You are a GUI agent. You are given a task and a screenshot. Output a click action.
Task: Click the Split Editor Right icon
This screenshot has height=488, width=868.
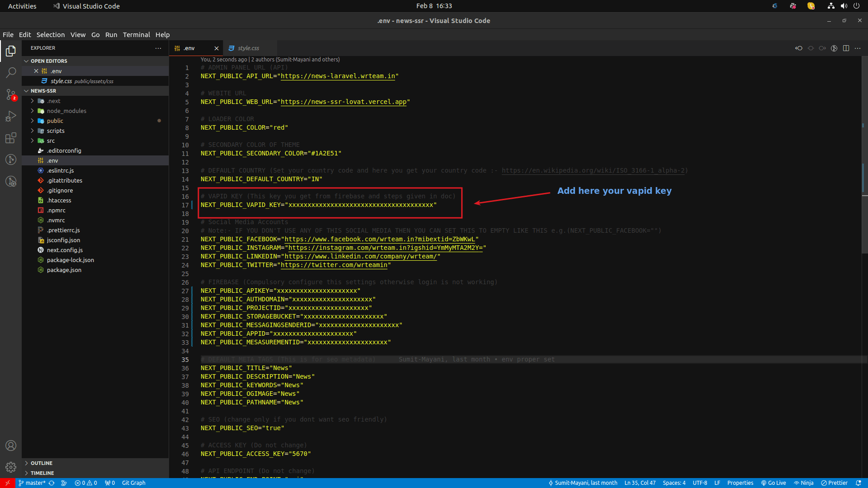tap(846, 48)
